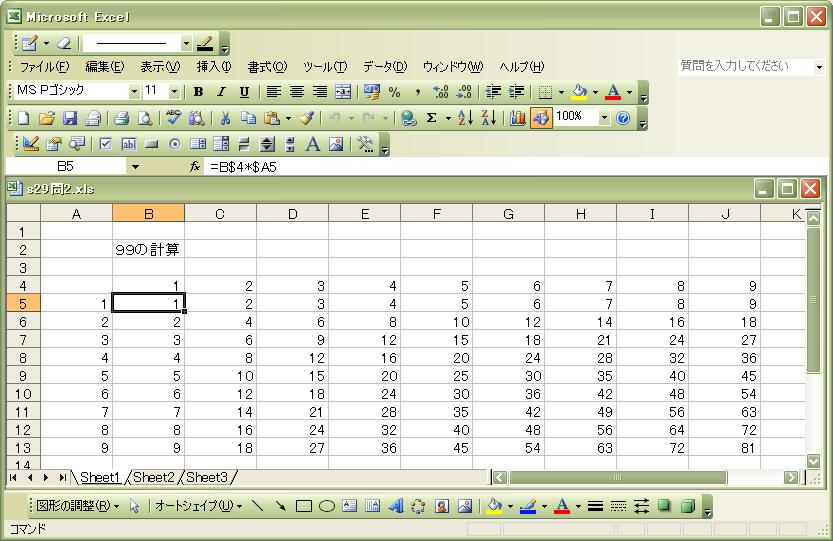Apply red font color on formatting toolbar

613,92
